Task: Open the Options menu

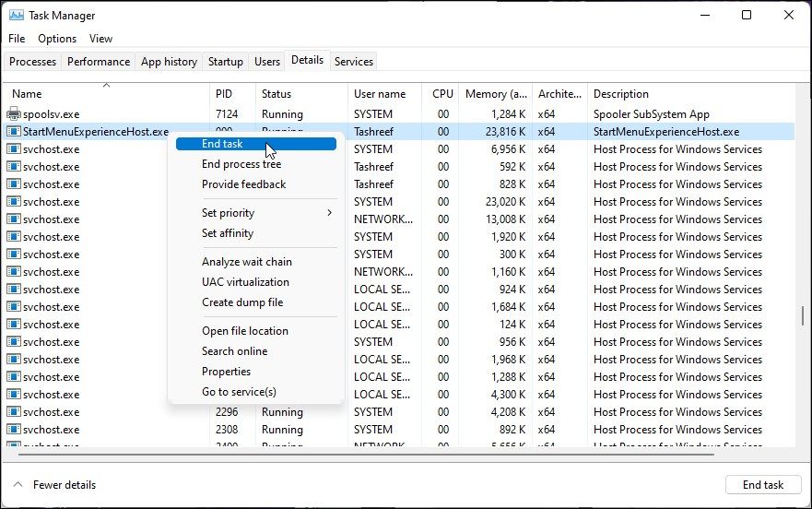Action: click(57, 39)
